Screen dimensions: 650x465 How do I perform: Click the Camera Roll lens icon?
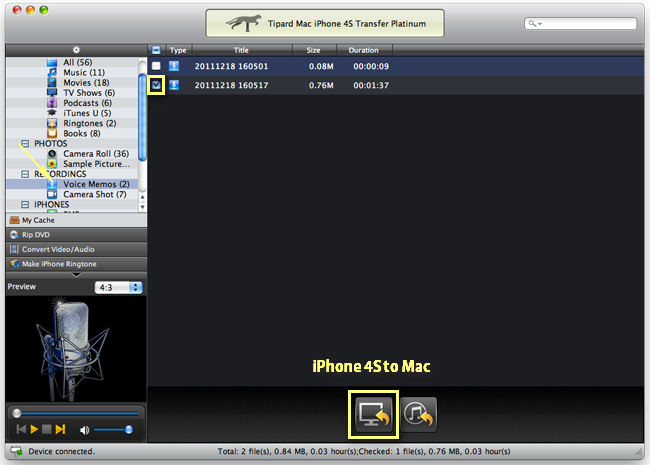point(52,154)
